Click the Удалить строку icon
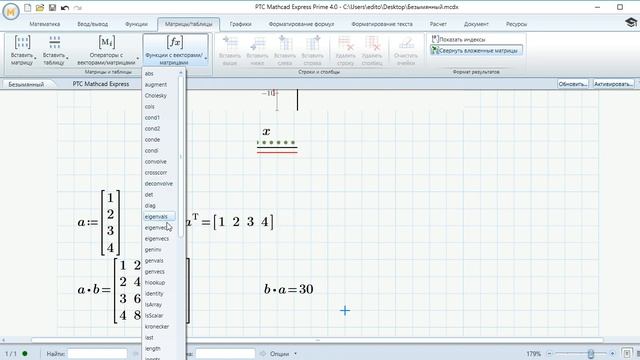This screenshot has height=360, width=640. 345,43
